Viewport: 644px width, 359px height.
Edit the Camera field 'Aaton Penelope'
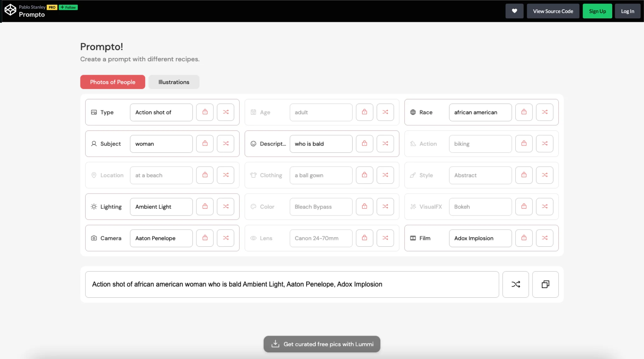coord(161,238)
